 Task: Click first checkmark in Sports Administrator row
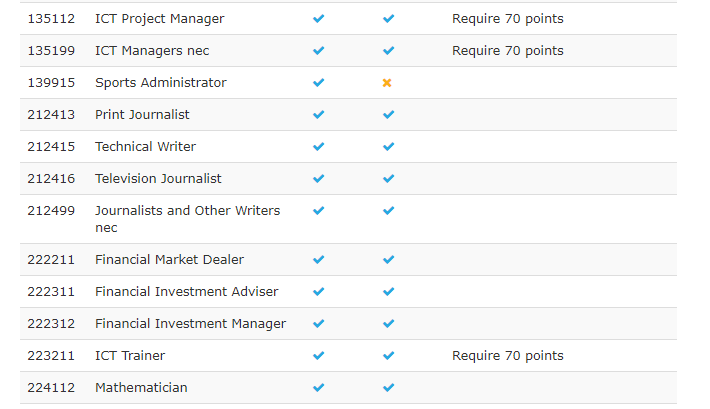pyautogui.click(x=319, y=83)
